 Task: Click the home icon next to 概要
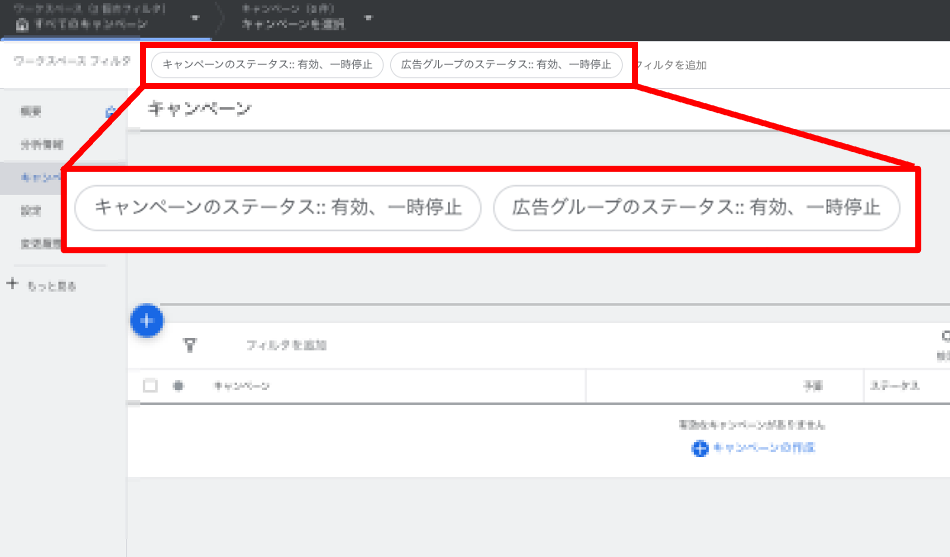point(110,112)
